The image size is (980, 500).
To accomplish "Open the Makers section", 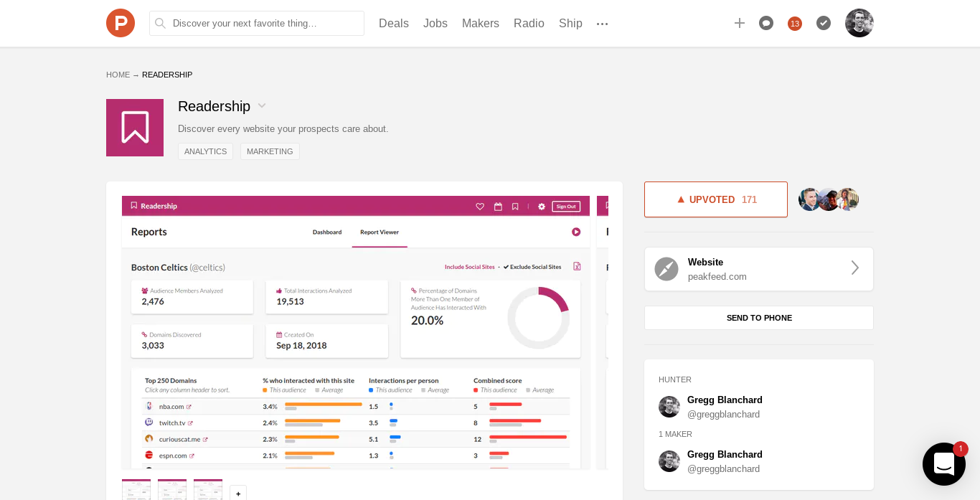I will click(x=481, y=23).
